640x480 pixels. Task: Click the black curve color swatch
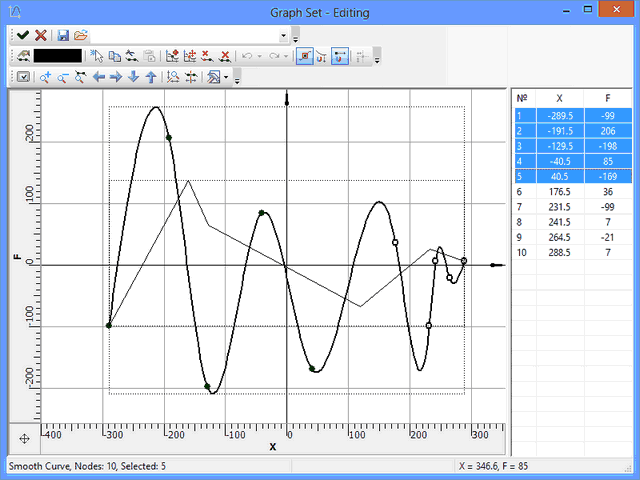[x=58, y=56]
